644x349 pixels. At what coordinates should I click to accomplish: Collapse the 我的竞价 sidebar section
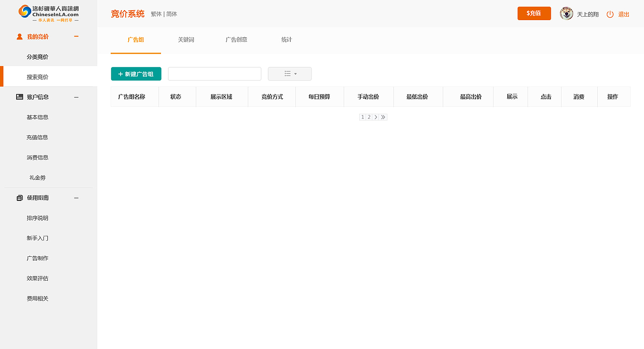pyautogui.click(x=76, y=36)
